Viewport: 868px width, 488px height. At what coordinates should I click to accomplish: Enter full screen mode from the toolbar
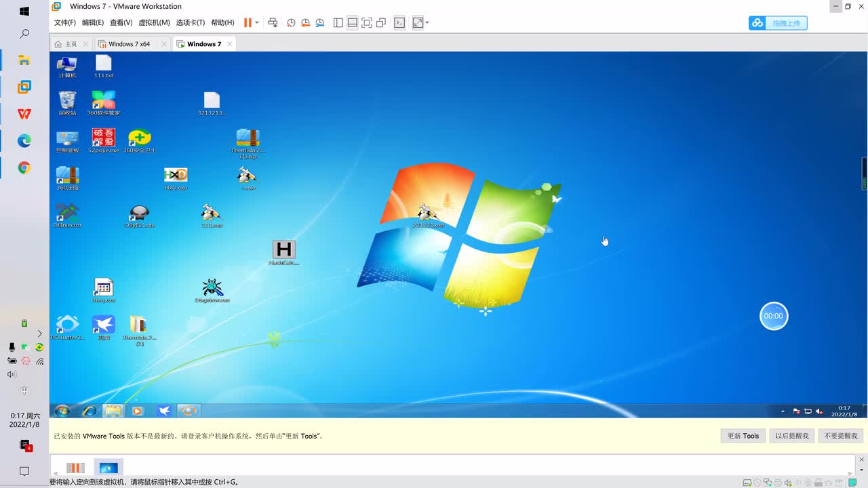pos(367,22)
